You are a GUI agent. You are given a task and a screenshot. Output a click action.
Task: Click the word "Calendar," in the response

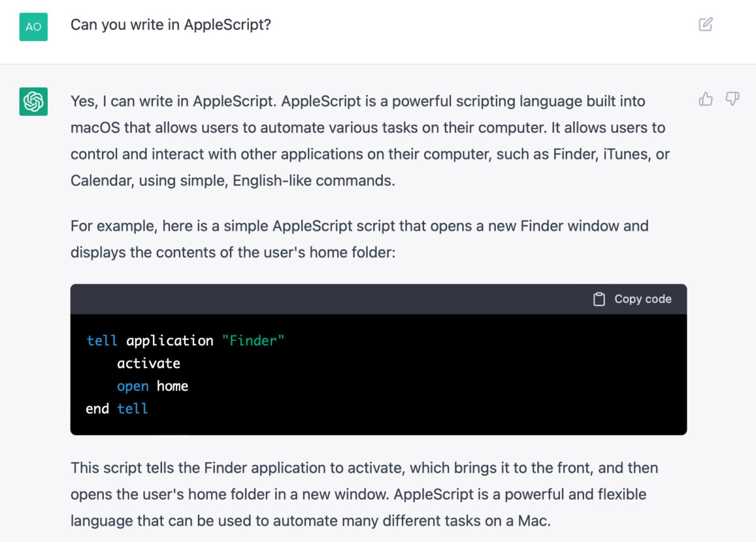(98, 181)
